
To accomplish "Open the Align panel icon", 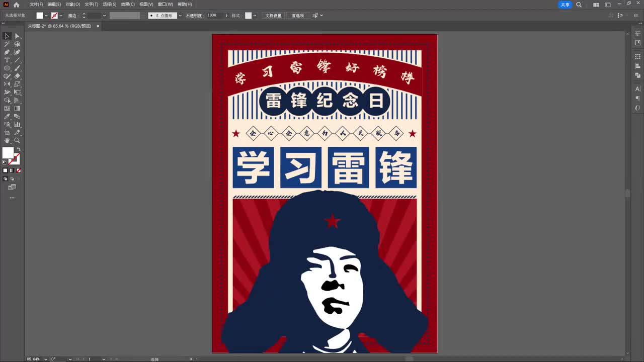I will pyautogui.click(x=637, y=66).
